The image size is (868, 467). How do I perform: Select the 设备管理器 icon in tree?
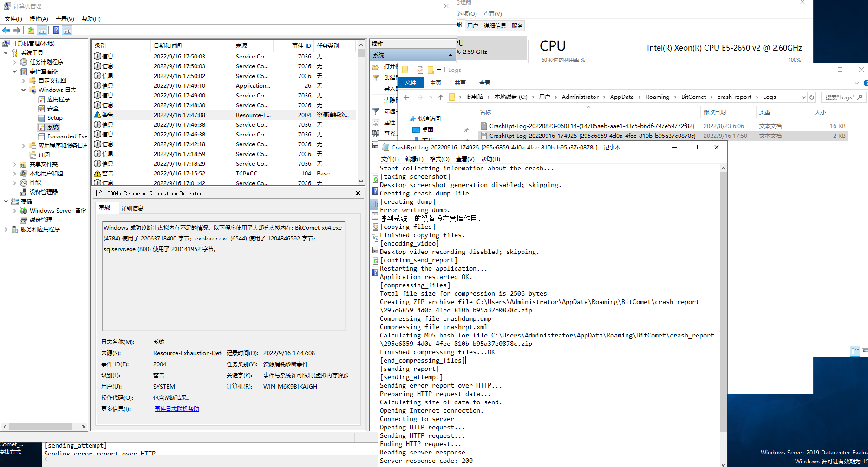pos(24,192)
